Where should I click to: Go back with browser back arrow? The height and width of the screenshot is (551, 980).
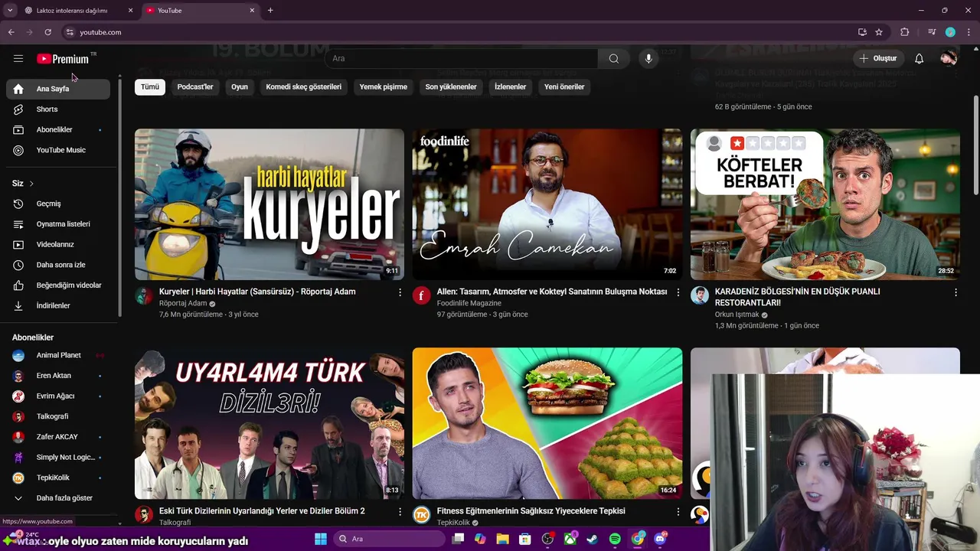(x=11, y=32)
